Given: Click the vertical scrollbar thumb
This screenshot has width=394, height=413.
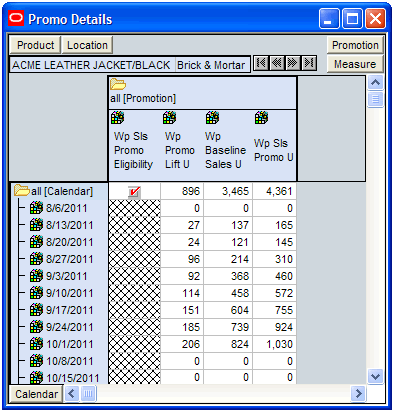Looking at the screenshot, I should point(376,99).
